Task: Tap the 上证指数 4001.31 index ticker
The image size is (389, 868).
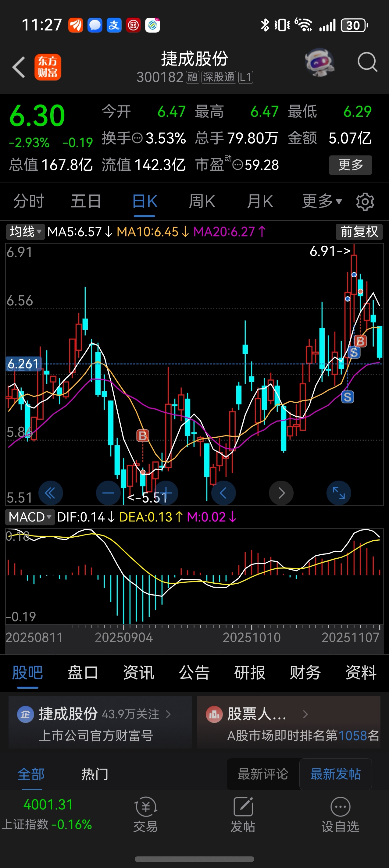Action: (47, 814)
